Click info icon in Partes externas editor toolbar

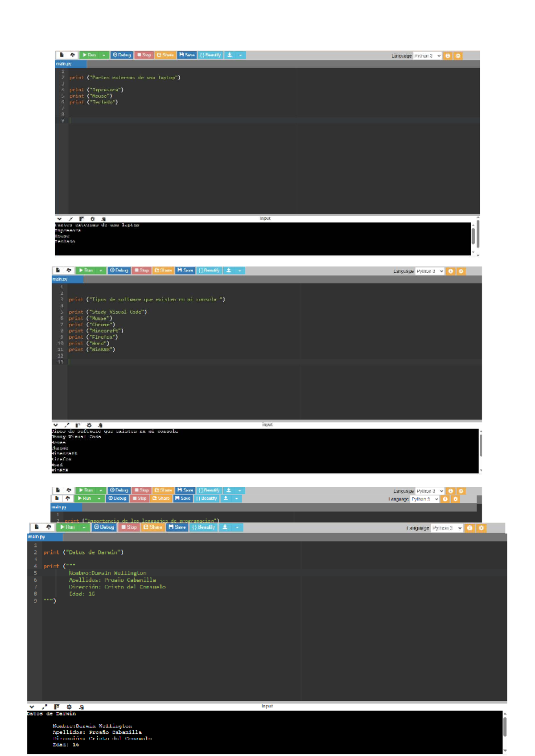coord(448,56)
